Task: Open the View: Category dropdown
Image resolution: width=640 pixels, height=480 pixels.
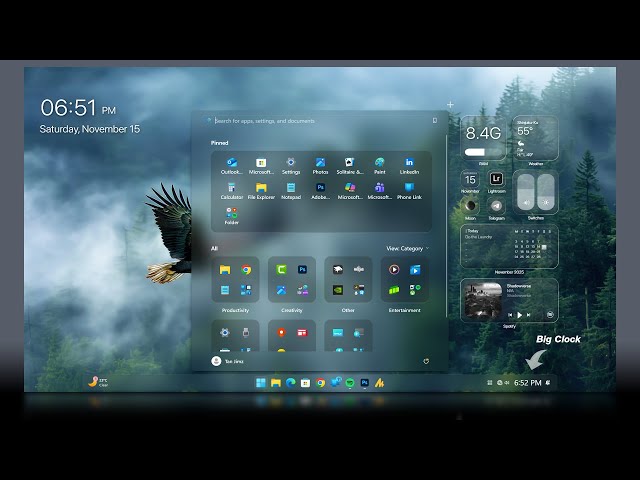Action: click(407, 248)
